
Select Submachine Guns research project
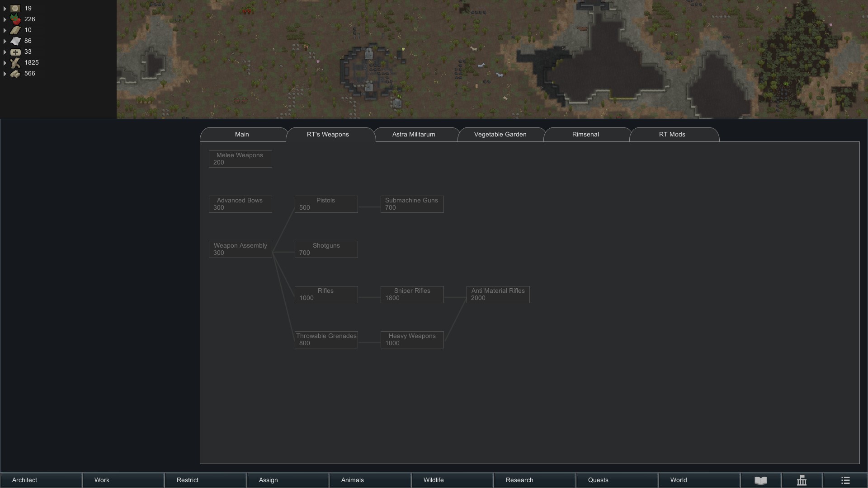pos(412,204)
